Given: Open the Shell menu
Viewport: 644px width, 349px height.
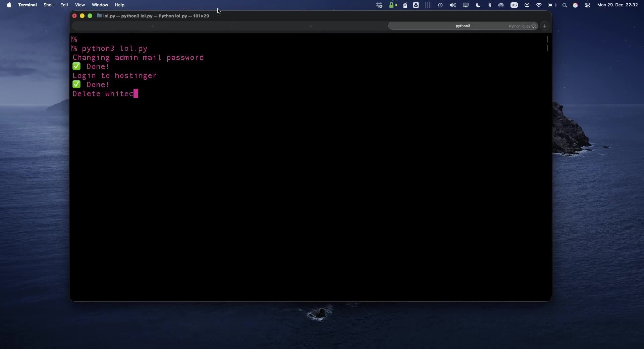Looking at the screenshot, I should pos(48,5).
